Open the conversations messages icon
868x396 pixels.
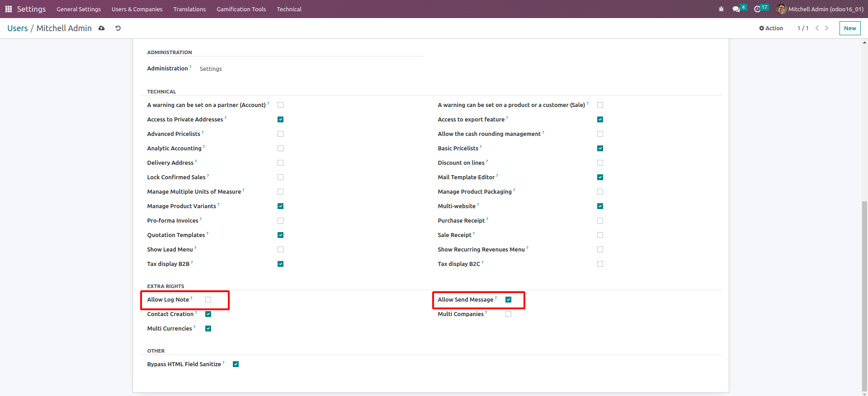click(x=736, y=9)
